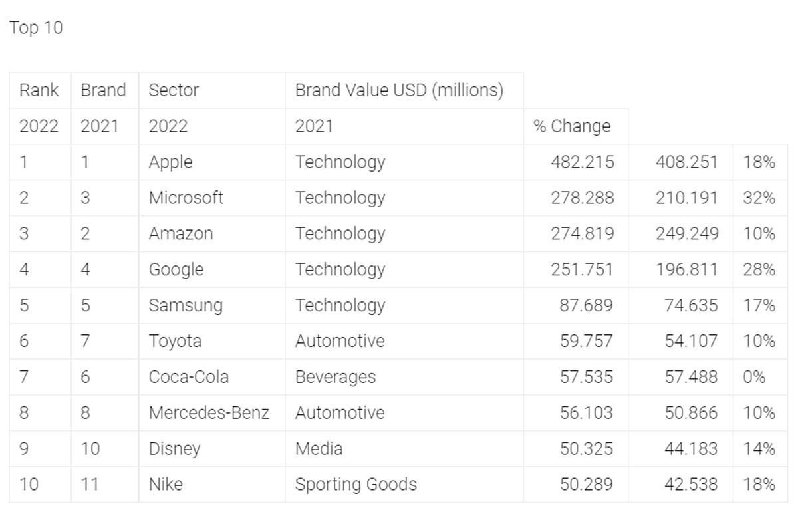Click the Media sector cell
The height and width of the screenshot is (532, 798).
[x=319, y=450]
